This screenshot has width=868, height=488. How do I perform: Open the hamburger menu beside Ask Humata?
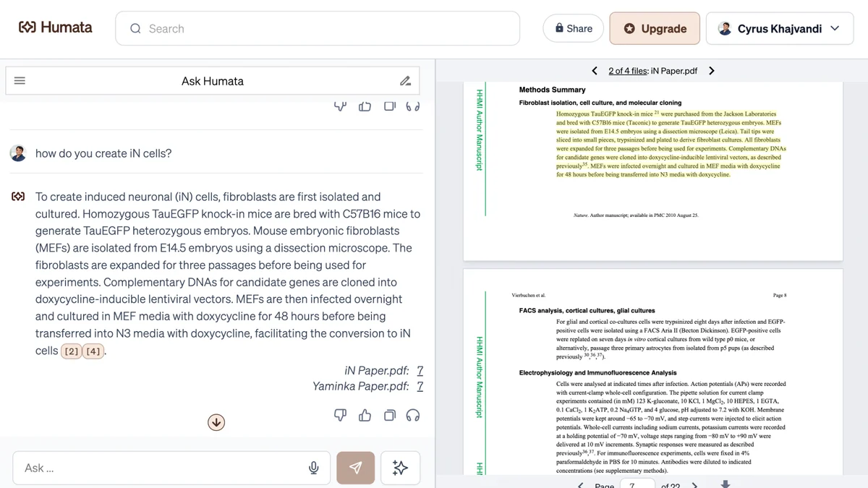coord(20,81)
